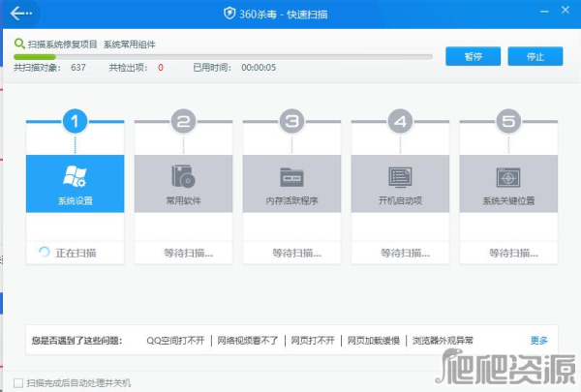Select the 系统关键位置 target icon
Screen dimensions: 581x392
tap(508, 177)
